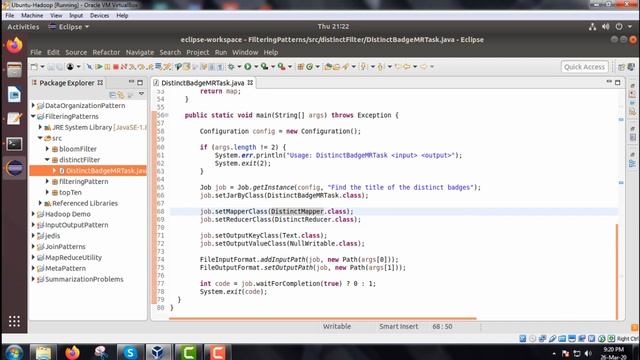Click the Windows Start button
The width and height of the screenshot is (640, 360).
click(14, 352)
